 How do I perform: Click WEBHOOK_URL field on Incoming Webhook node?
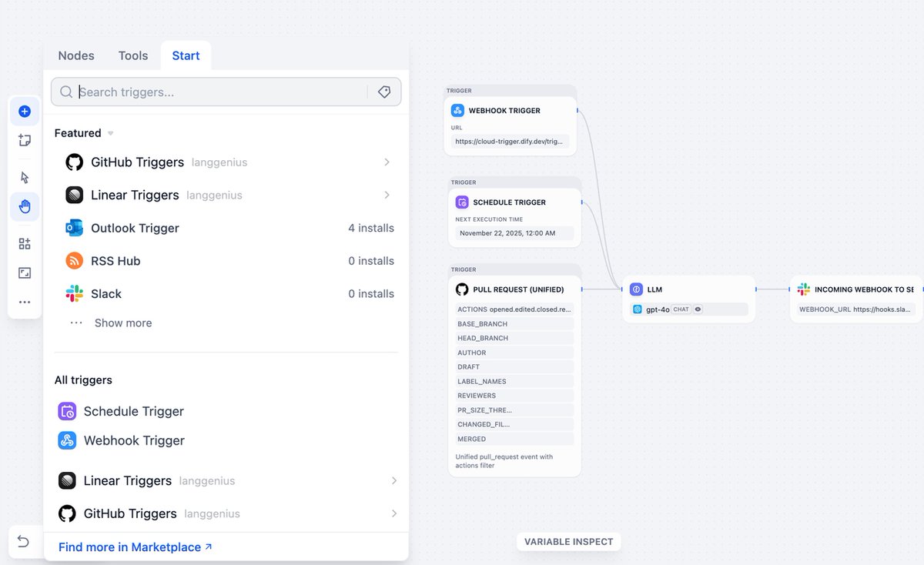click(x=856, y=309)
